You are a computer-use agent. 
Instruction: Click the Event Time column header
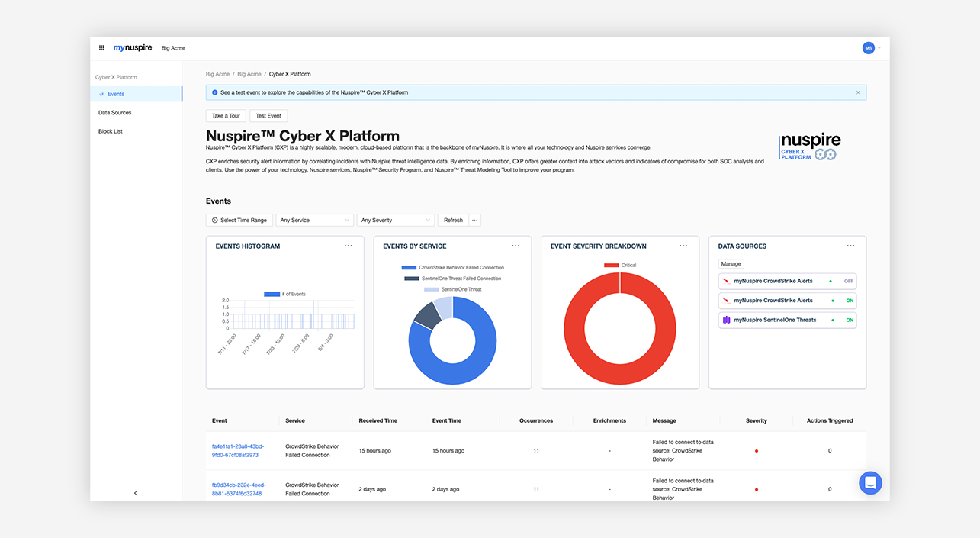click(447, 420)
